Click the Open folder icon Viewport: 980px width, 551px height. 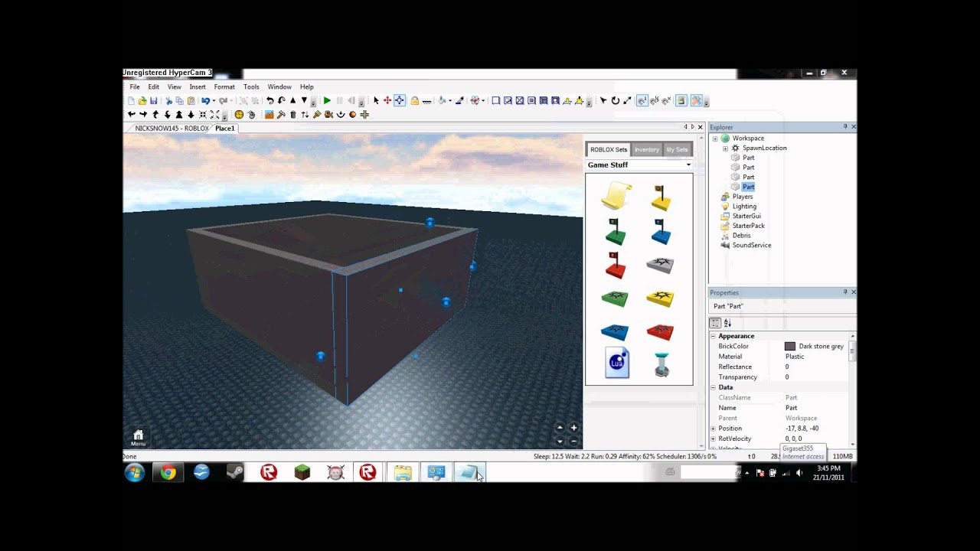[142, 101]
